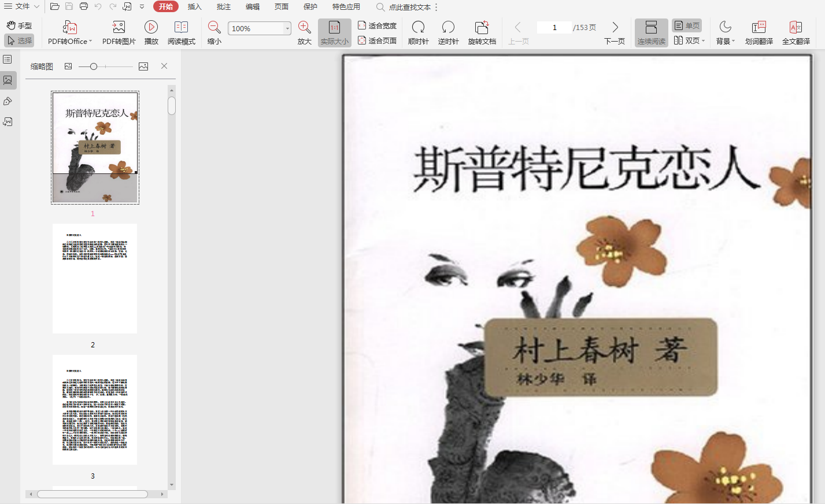
Task: Enable the 手型 hand tool
Action: click(19, 25)
